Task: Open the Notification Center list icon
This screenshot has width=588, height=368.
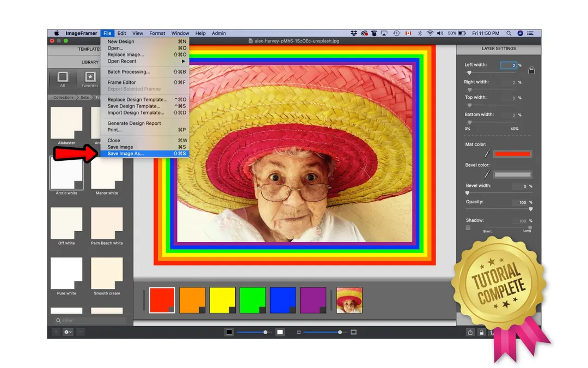Action: pyautogui.click(x=530, y=33)
